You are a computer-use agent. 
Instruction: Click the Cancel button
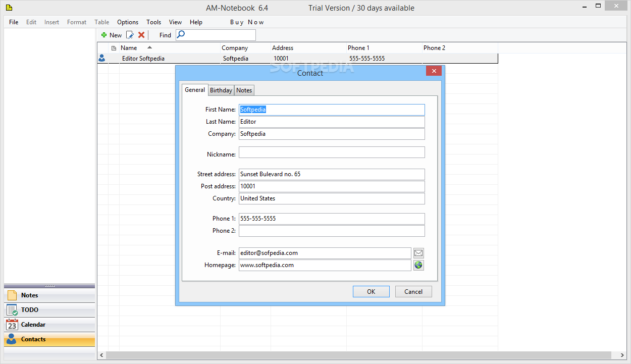[413, 291]
